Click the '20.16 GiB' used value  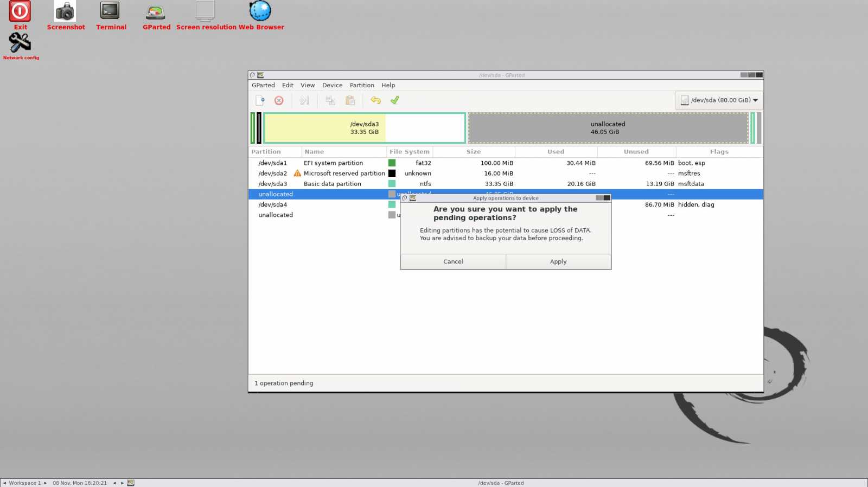pos(582,184)
